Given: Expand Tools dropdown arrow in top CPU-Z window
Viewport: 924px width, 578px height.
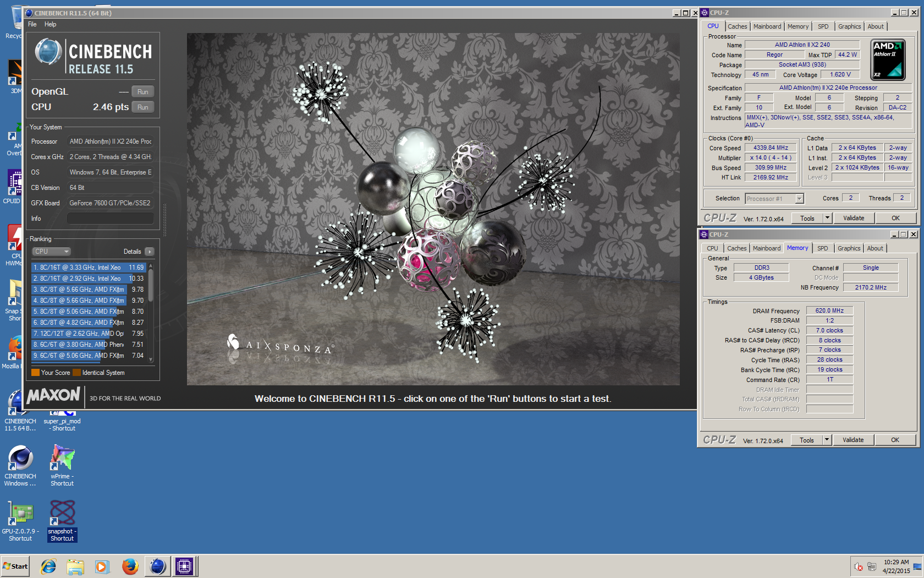Looking at the screenshot, I should click(x=827, y=219).
